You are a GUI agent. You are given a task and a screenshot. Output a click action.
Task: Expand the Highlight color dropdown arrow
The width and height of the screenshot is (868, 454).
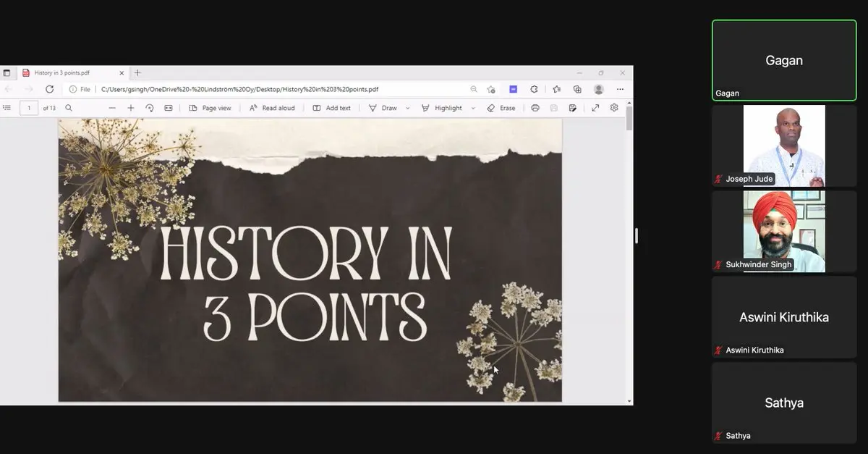coord(473,108)
